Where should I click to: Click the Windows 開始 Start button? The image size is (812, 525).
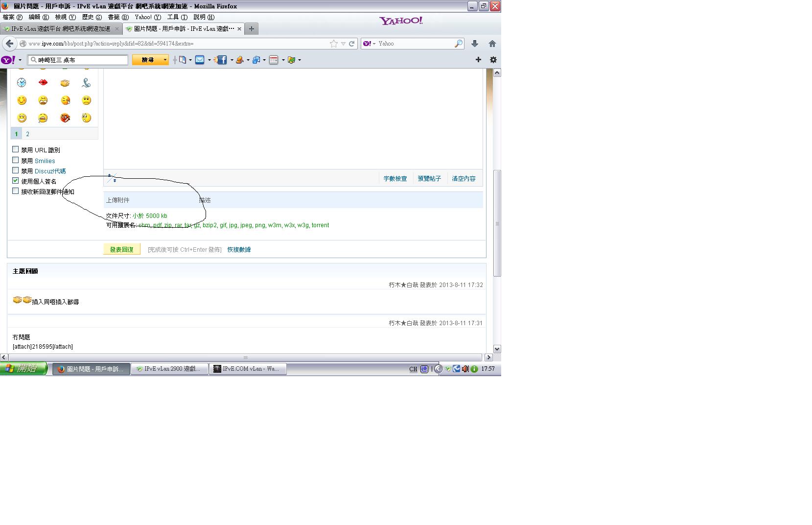(23, 369)
